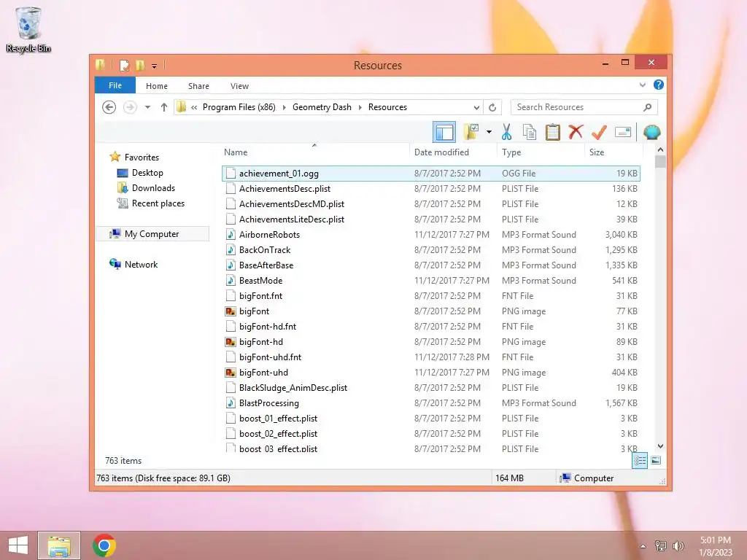Select BlackSludge_AnimDesc.plist file
The image size is (747, 560).
(x=430, y=388)
